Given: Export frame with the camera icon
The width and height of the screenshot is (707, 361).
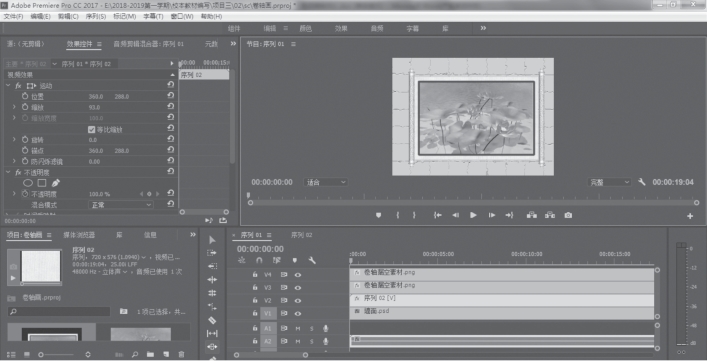Looking at the screenshot, I should [x=568, y=215].
